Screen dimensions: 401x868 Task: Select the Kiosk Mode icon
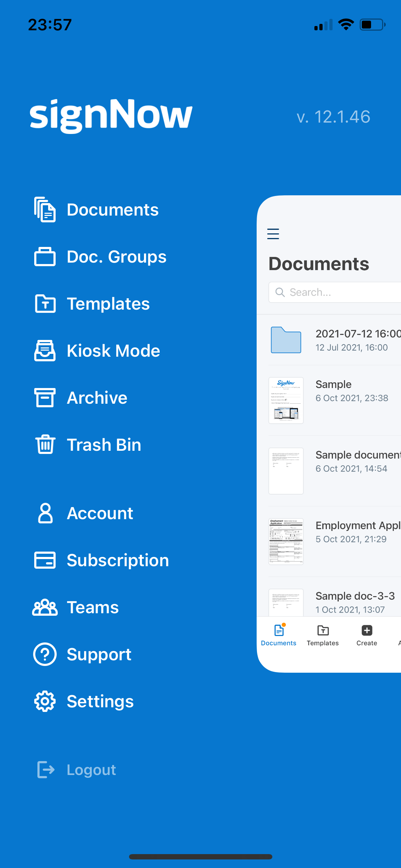(45, 351)
